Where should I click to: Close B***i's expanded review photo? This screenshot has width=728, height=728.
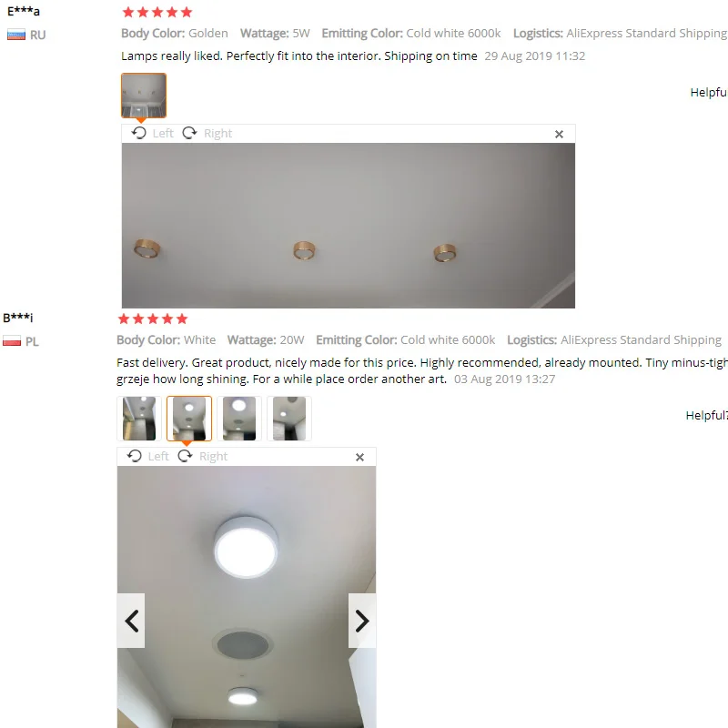(359, 458)
